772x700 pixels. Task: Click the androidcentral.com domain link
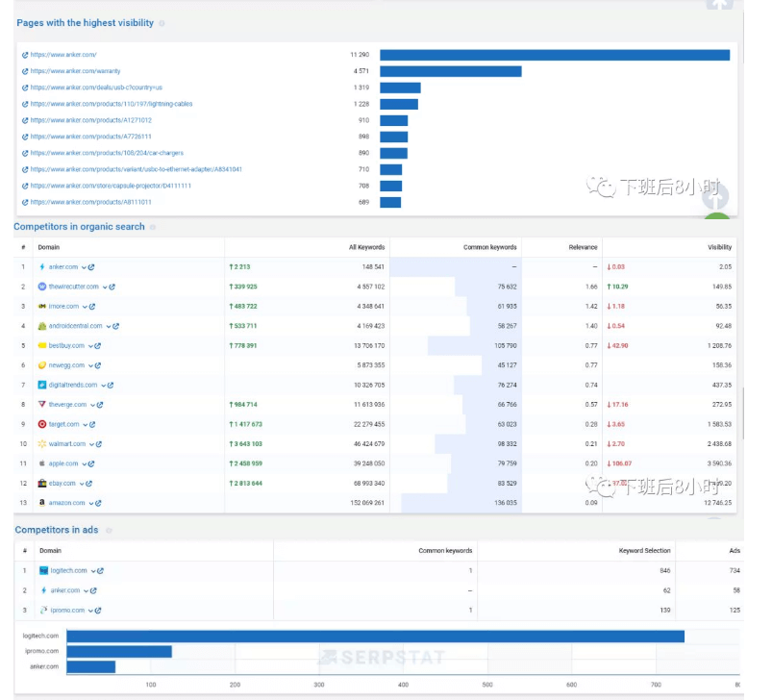(75, 326)
